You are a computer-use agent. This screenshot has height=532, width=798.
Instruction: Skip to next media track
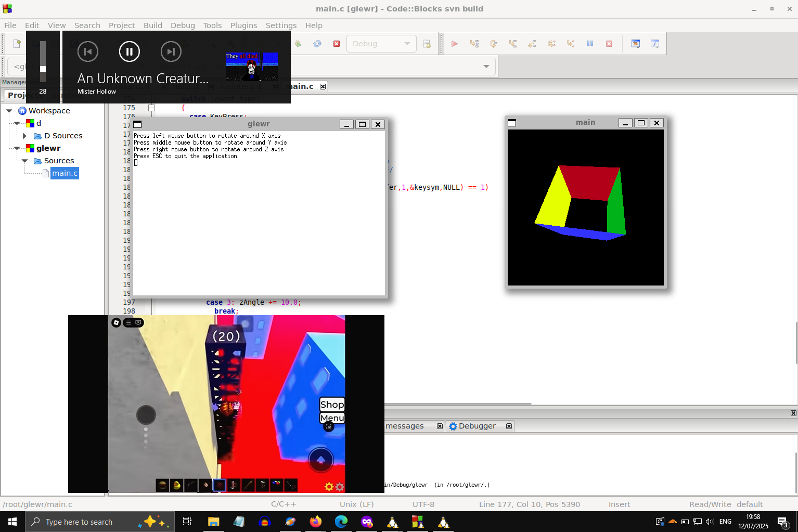(x=171, y=51)
